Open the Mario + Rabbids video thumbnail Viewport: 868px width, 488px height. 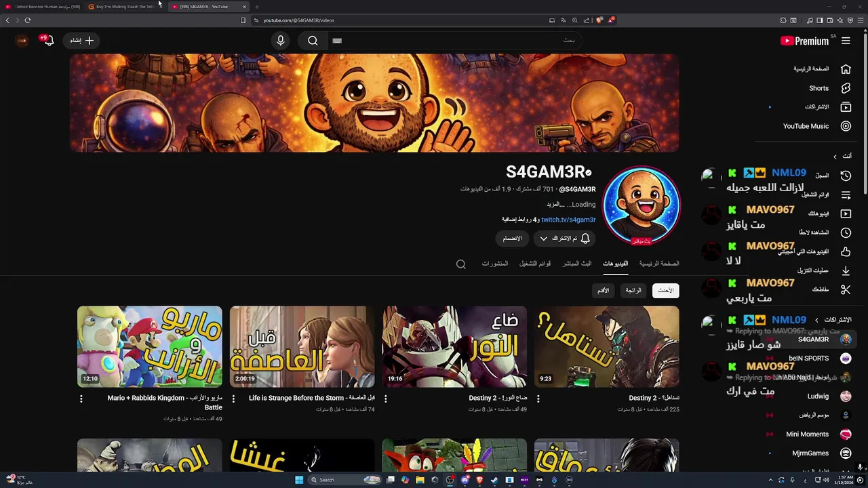tap(150, 346)
